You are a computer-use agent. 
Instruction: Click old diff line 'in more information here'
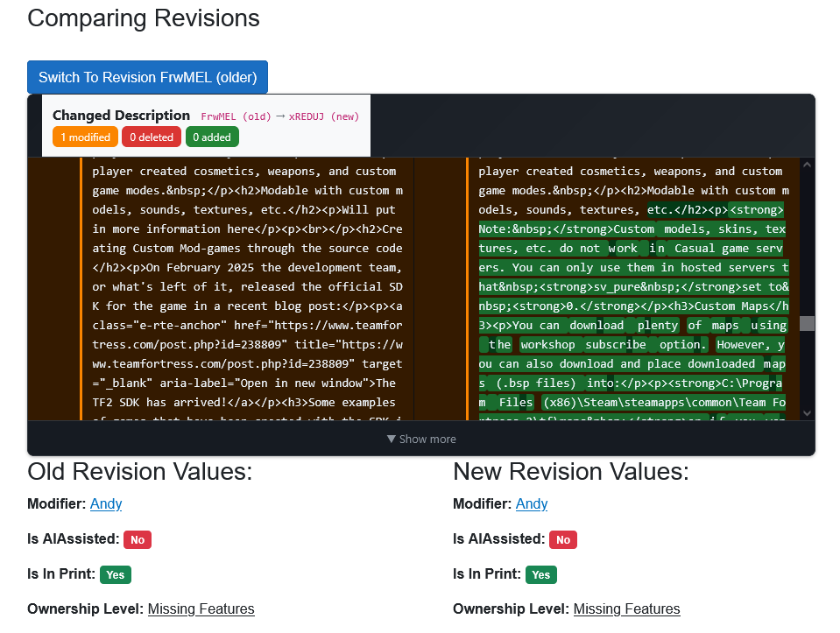pos(248,229)
